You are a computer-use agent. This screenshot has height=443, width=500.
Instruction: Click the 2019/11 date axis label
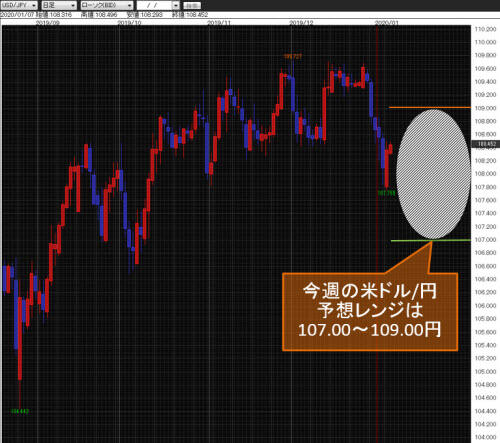219,23
